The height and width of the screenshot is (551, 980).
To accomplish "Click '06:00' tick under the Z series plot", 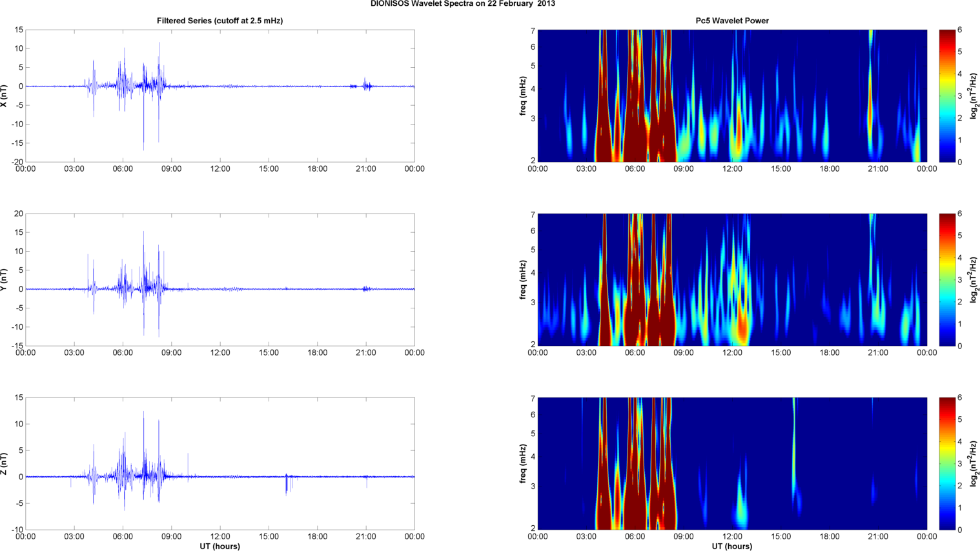I will pos(123,536).
